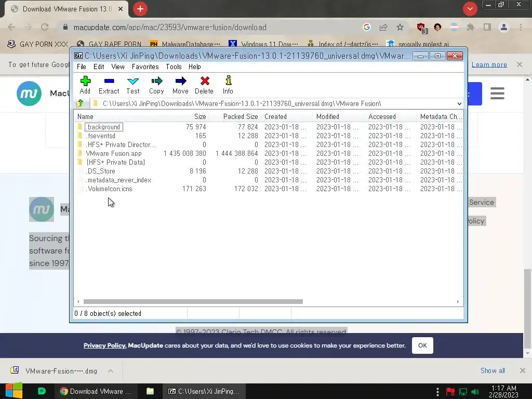
Task: Click the Delete toolbar button
Action: [x=204, y=85]
